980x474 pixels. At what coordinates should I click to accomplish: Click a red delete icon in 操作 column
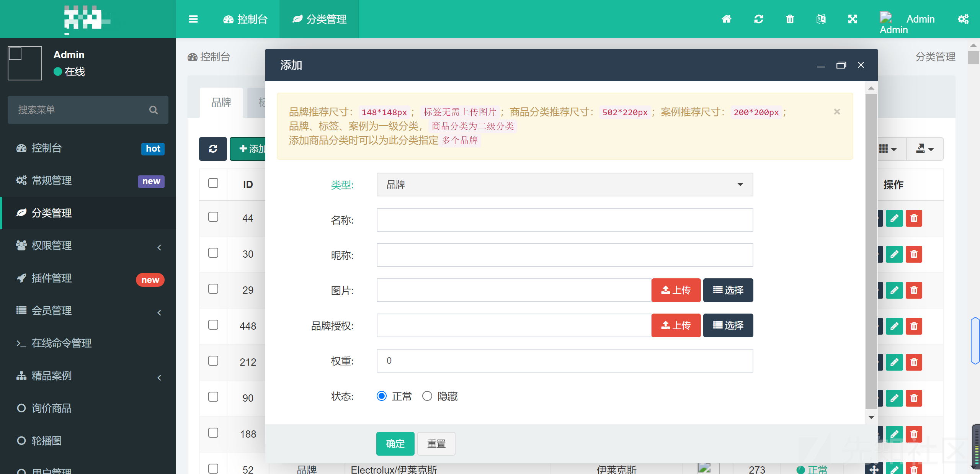[914, 218]
